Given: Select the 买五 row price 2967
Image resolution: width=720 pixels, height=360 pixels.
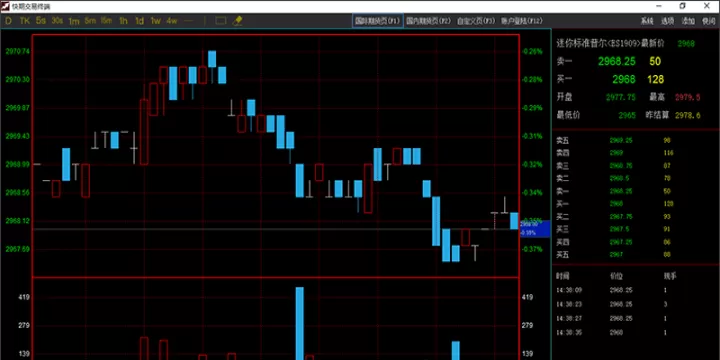Looking at the screenshot, I should [616, 254].
